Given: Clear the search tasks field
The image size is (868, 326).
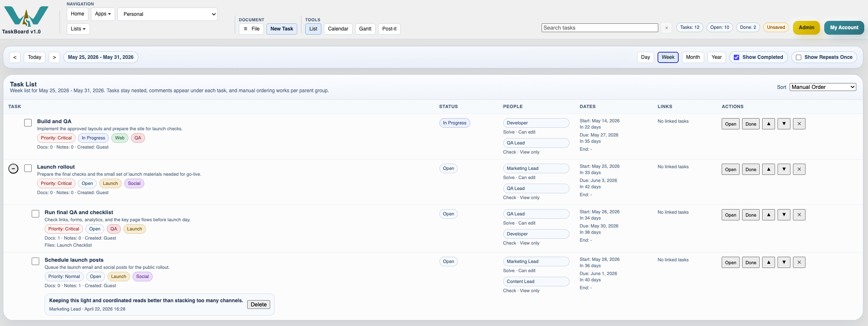Looking at the screenshot, I should pos(667,28).
